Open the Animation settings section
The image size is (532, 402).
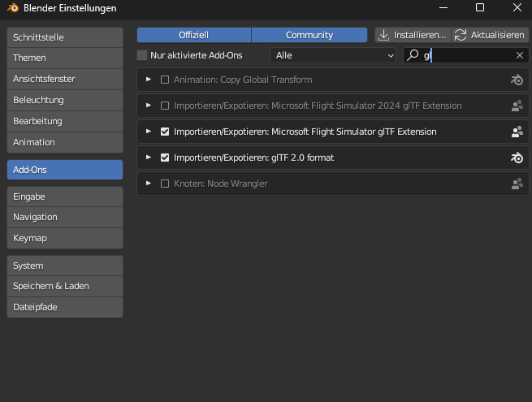[65, 142]
